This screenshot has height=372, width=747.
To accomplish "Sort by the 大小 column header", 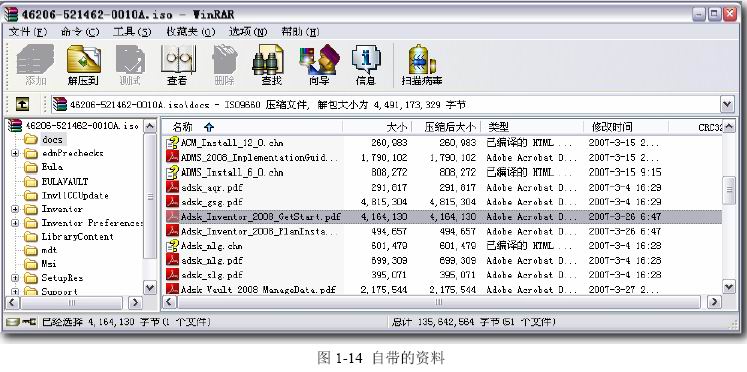I will click(x=377, y=127).
